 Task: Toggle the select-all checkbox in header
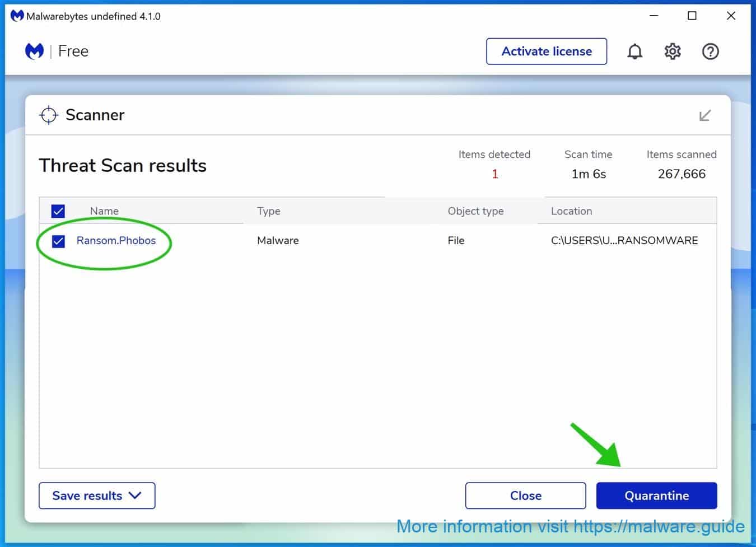[58, 211]
